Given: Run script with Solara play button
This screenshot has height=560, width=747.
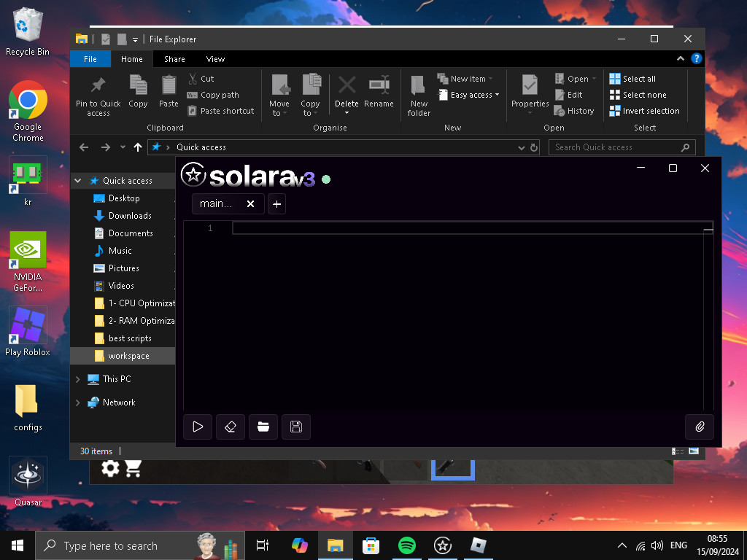Looking at the screenshot, I should click(198, 427).
